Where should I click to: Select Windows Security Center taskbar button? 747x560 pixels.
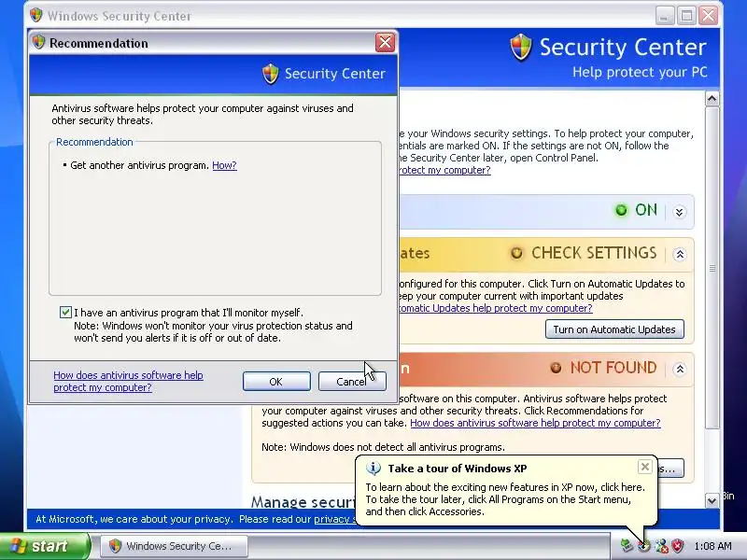[x=174, y=546]
